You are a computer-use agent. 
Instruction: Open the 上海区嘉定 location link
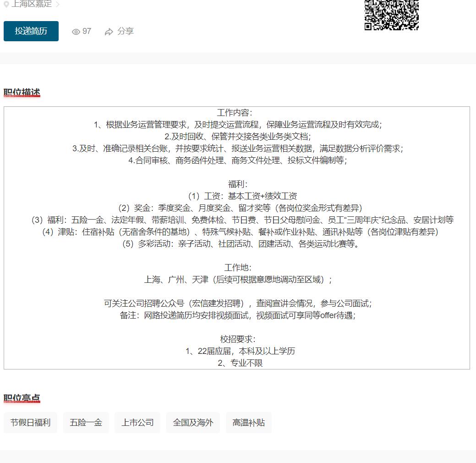pyautogui.click(x=32, y=4)
